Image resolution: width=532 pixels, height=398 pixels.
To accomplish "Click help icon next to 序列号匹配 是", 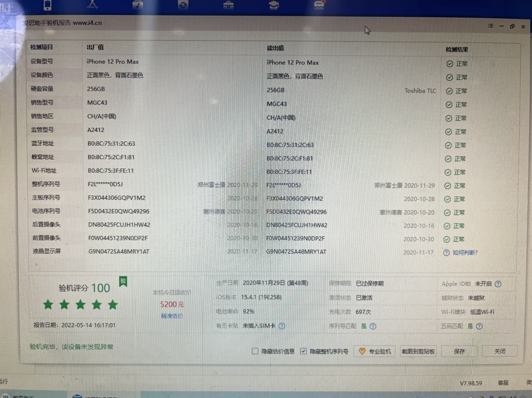I will tap(373, 326).
